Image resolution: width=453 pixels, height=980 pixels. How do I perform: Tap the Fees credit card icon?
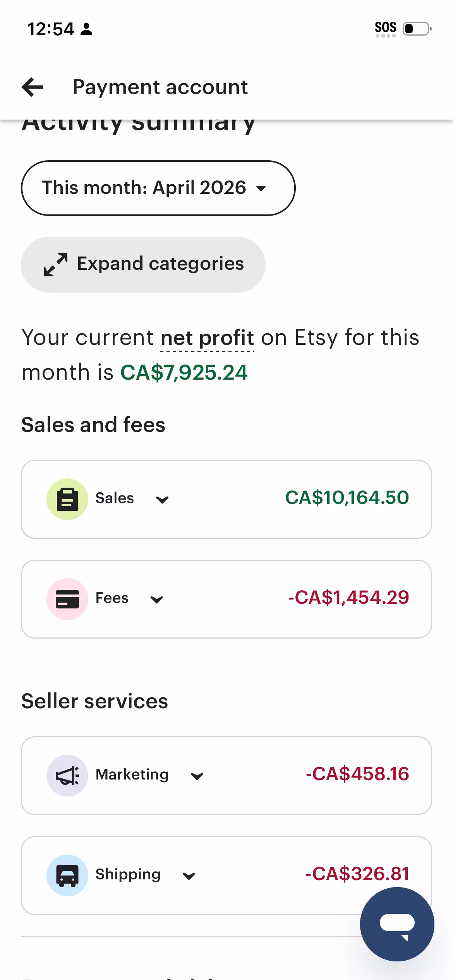(67, 599)
